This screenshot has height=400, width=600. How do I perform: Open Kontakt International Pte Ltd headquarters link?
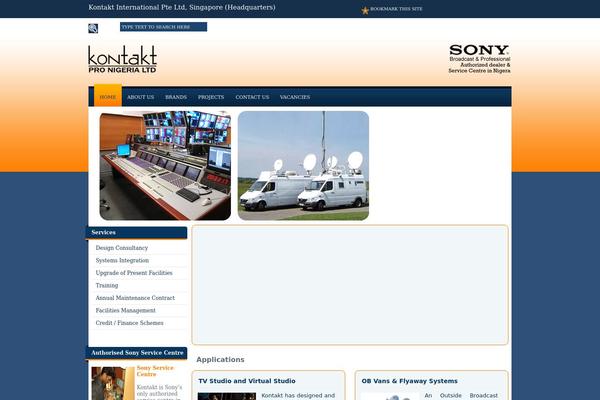click(x=182, y=7)
